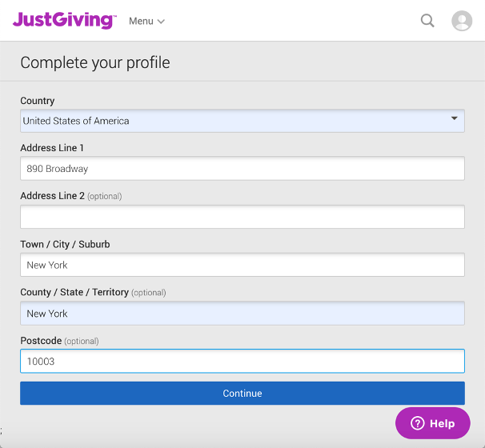
Task: Click the Postcode field containing 10003
Action: 242,361
